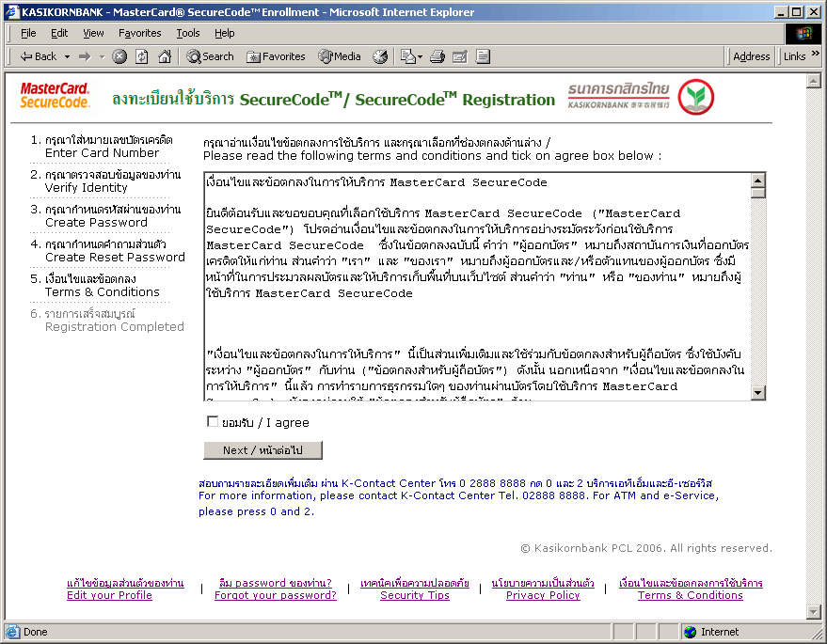Click the Edit page toolbar icon
This screenshot has width=827, height=644.
coord(460,56)
